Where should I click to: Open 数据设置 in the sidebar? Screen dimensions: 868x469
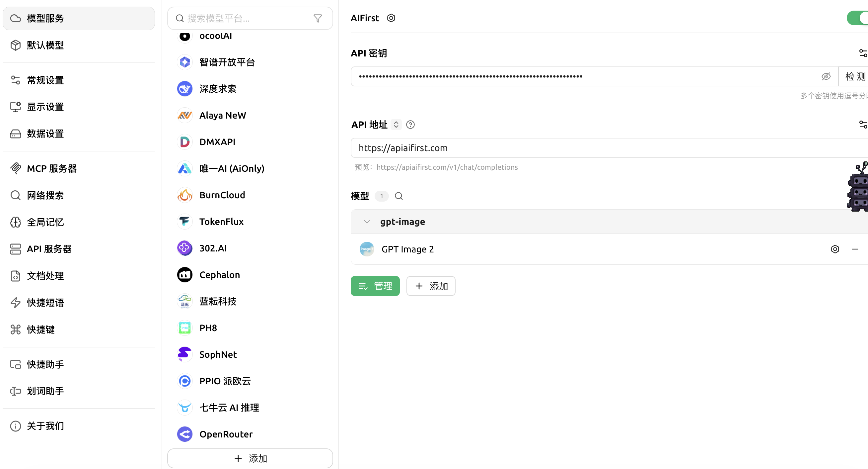[x=79, y=134]
